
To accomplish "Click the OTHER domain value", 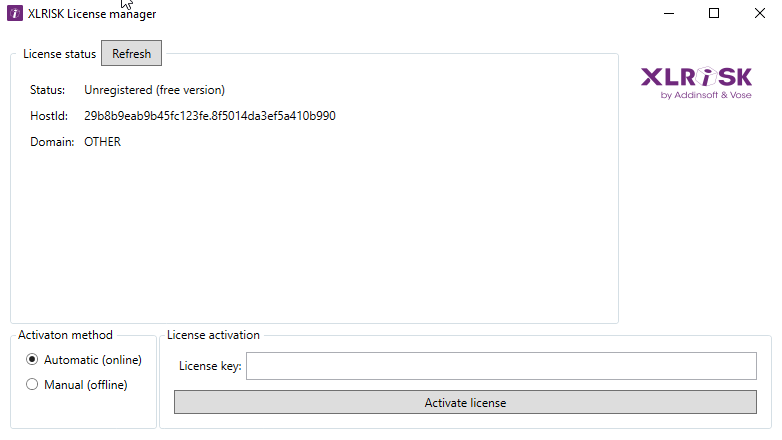I will point(102,142).
